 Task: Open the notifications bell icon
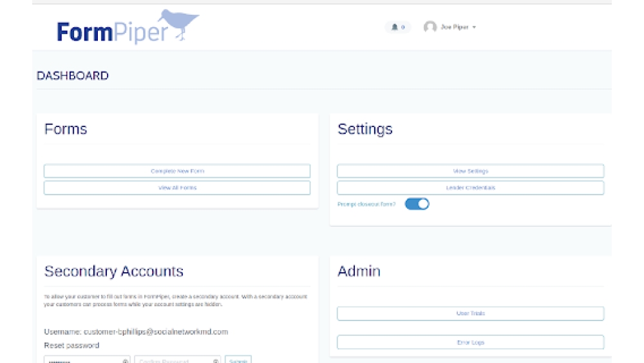(395, 27)
